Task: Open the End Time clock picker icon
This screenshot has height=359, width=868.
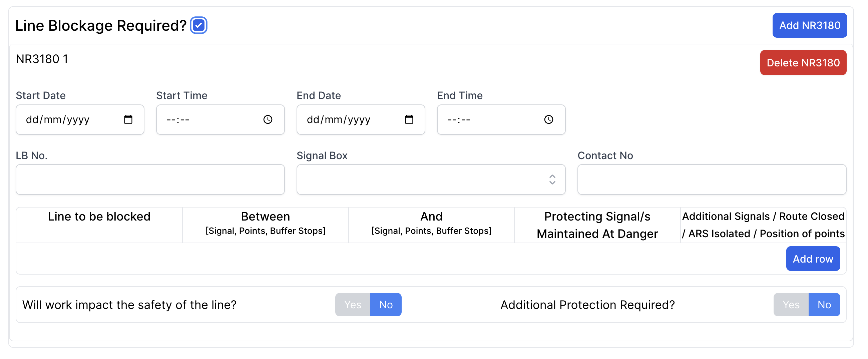Action: 548,119
